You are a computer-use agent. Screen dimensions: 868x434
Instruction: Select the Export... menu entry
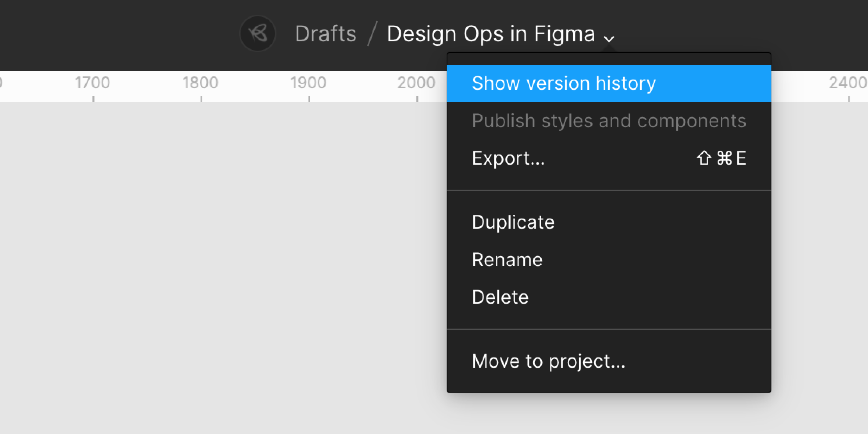coord(508,158)
